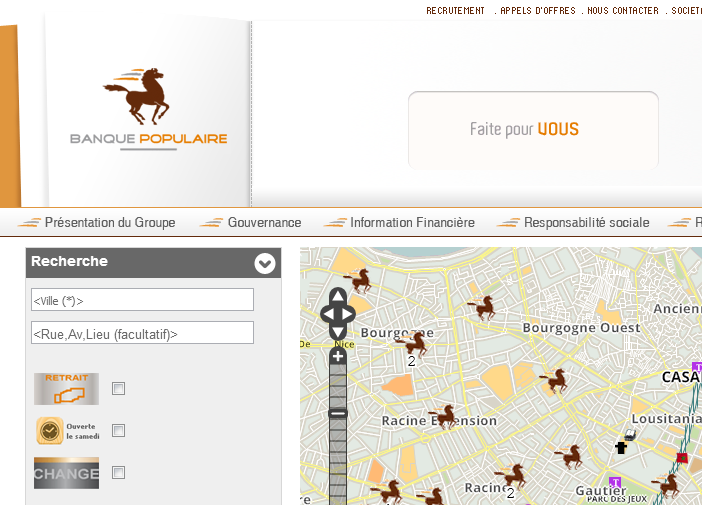Image resolution: width=702 pixels, height=505 pixels.
Task: Zoom in using the map plus button
Action: (338, 357)
